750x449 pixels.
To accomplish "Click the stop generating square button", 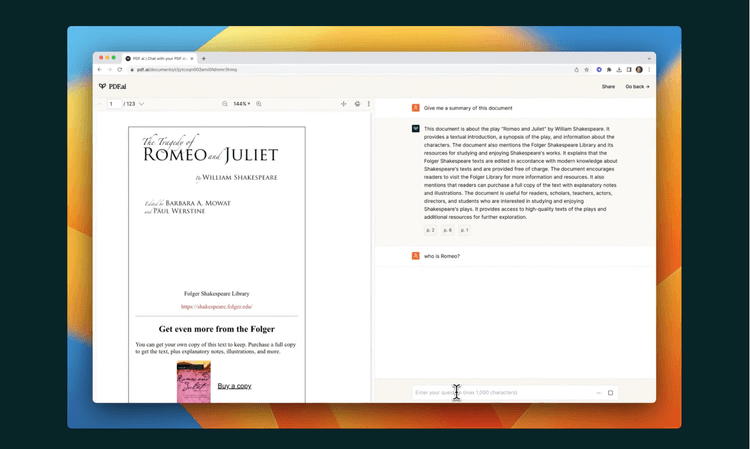I will tap(610, 393).
